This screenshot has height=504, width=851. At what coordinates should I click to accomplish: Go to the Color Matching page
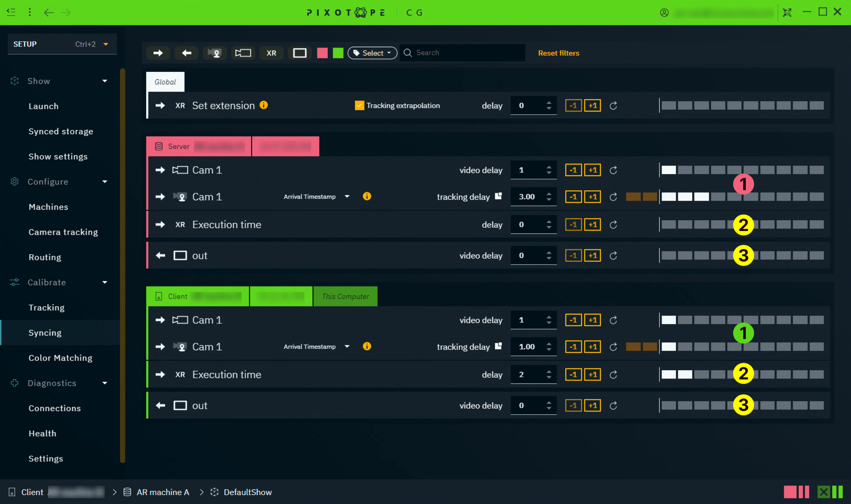pos(61,358)
